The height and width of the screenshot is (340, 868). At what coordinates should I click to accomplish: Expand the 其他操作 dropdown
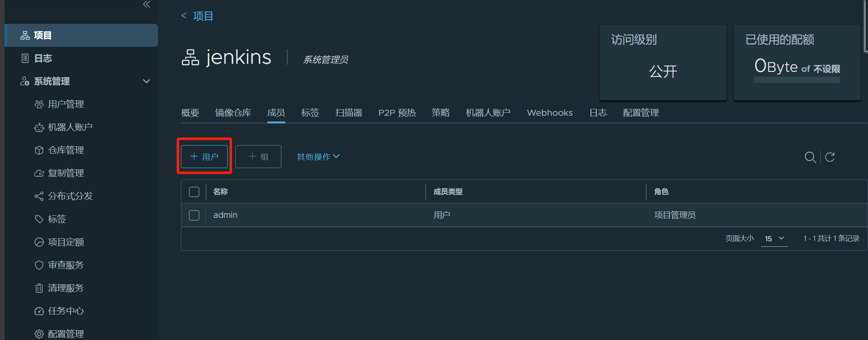coord(318,157)
